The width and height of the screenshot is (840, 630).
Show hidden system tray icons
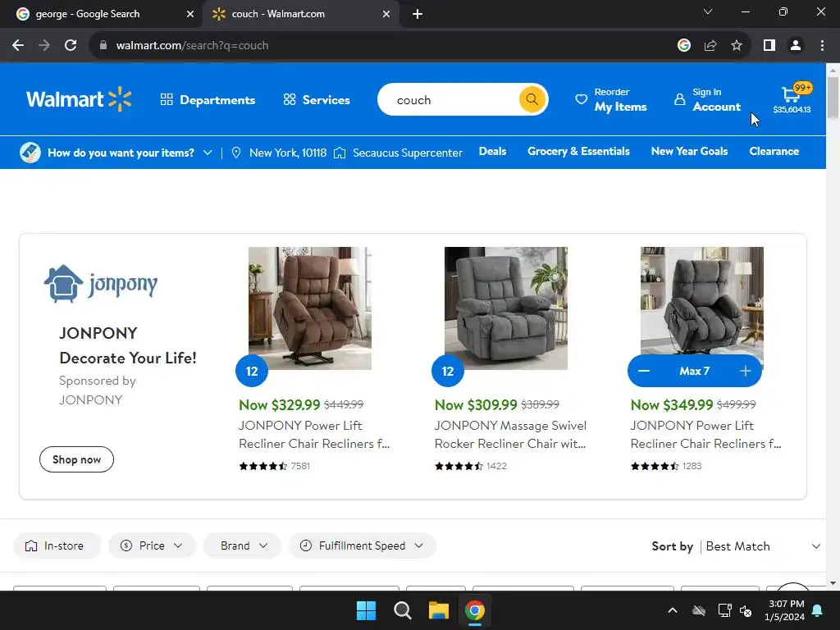673,610
